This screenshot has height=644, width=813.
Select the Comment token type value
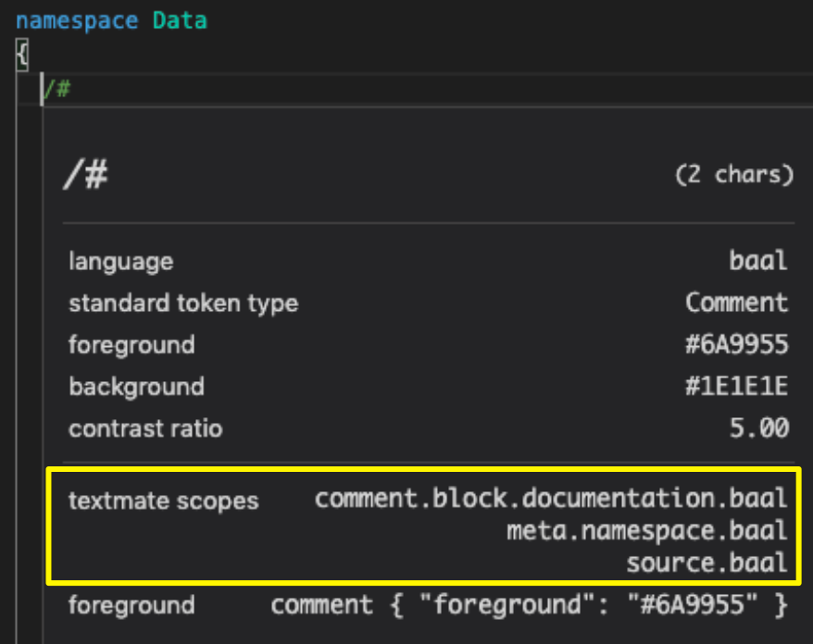(x=737, y=303)
